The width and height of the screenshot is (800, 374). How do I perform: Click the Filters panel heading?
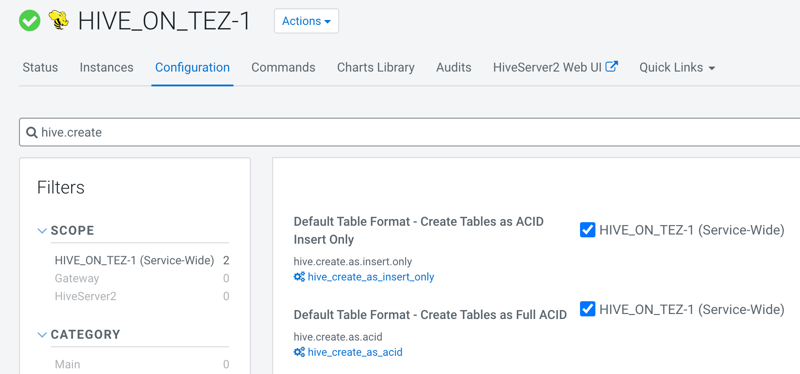click(61, 187)
